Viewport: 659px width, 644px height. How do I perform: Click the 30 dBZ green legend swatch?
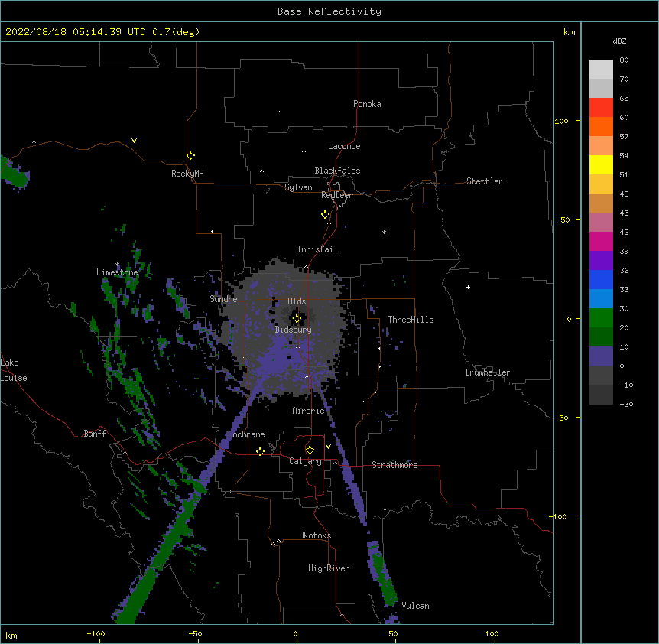601,318
